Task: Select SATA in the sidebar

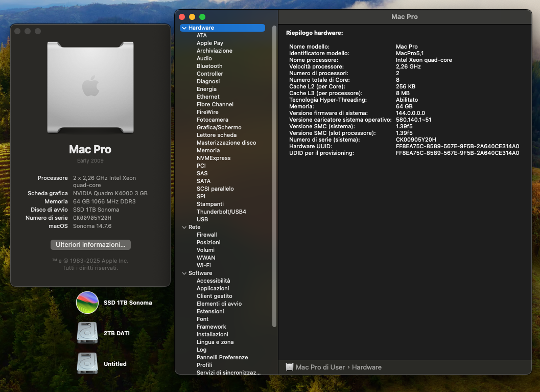Action: (203, 181)
